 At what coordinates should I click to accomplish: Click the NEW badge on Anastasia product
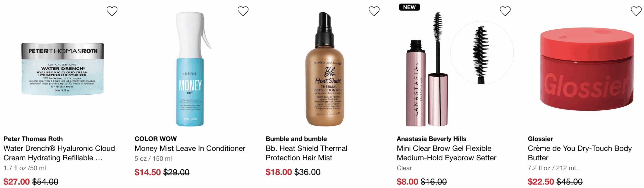pos(409,7)
